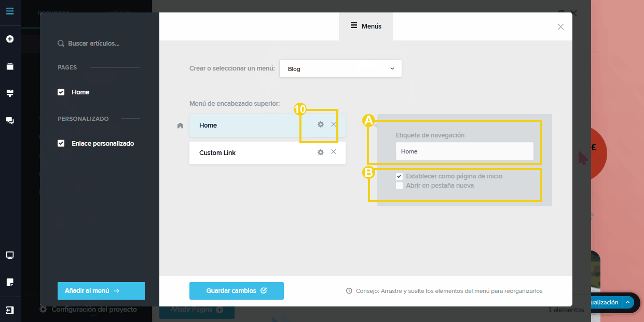Viewport: 644px width, 322px height.
Task: Click the hamburger menu icon in sidebar
Action: point(10,11)
